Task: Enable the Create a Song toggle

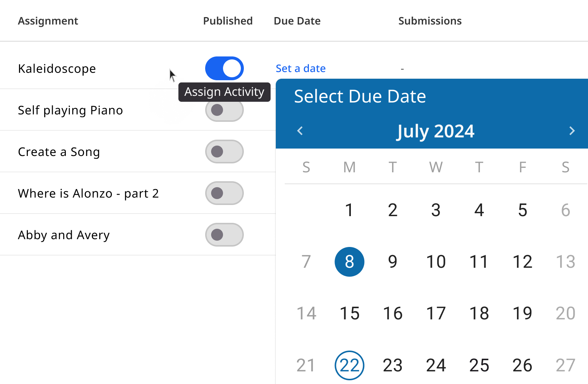Action: pos(224,152)
